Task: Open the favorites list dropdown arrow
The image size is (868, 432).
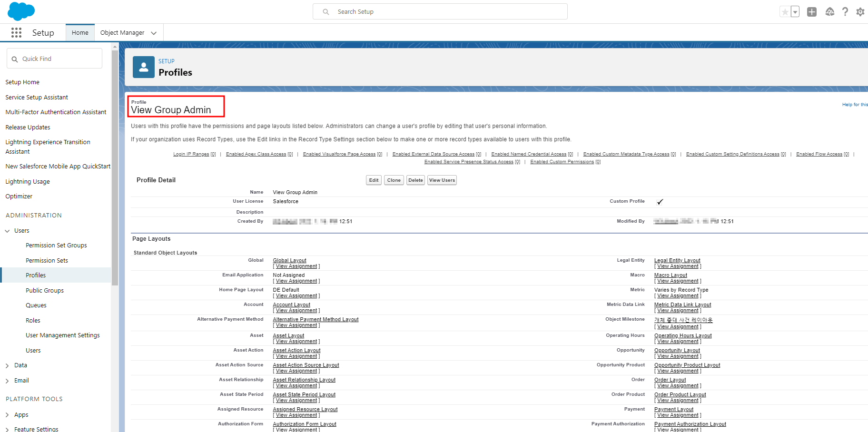Action: tap(795, 12)
